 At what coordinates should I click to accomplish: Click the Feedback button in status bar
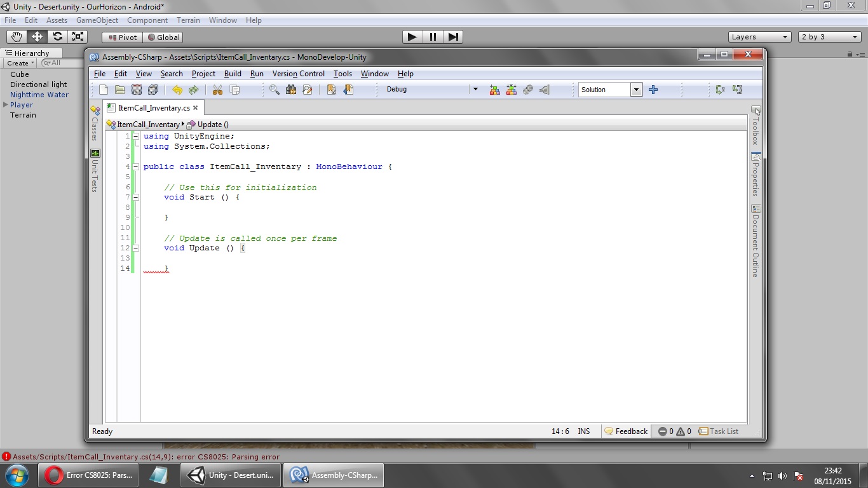tap(627, 431)
